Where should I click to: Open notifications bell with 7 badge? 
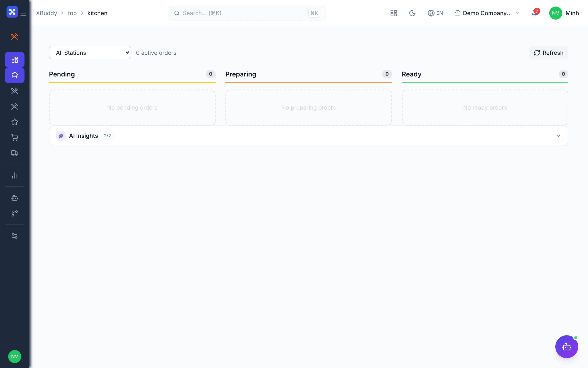535,13
